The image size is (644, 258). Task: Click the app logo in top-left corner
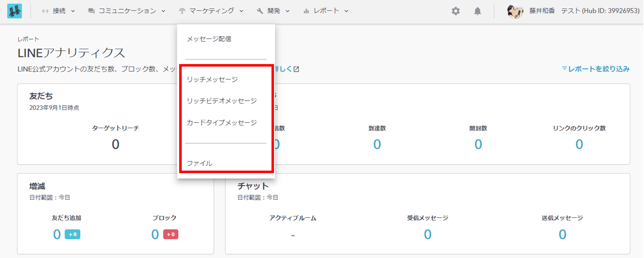coord(15,11)
